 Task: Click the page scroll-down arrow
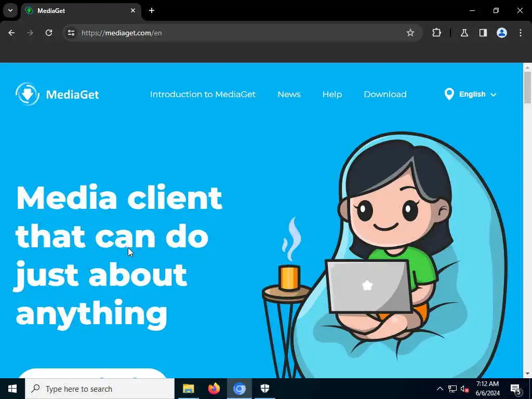pos(527,374)
